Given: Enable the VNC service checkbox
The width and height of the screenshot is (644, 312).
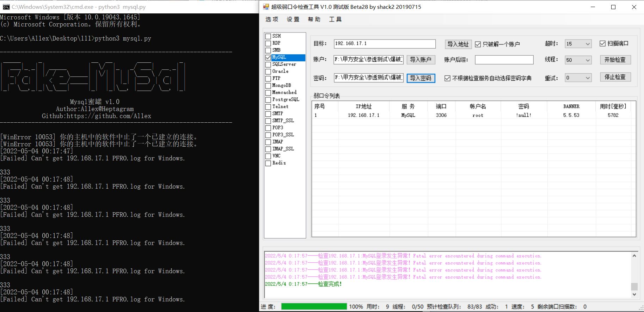Looking at the screenshot, I should click(x=268, y=156).
